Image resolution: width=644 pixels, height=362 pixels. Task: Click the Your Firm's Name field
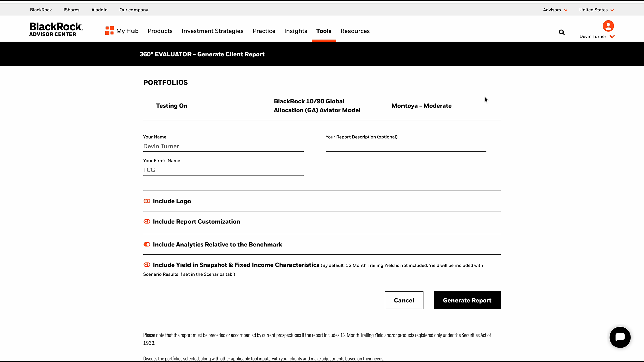223,170
